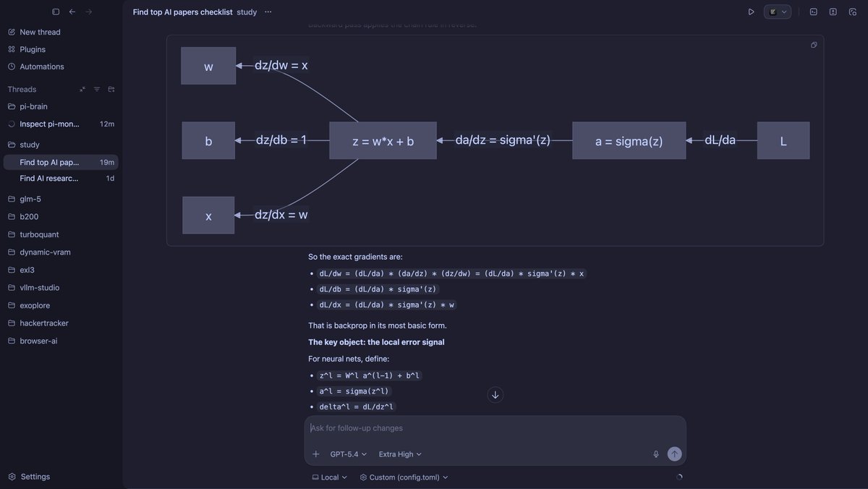This screenshot has width=868, height=489.
Task: Copy the diagram with the copy icon
Action: pyautogui.click(x=814, y=45)
